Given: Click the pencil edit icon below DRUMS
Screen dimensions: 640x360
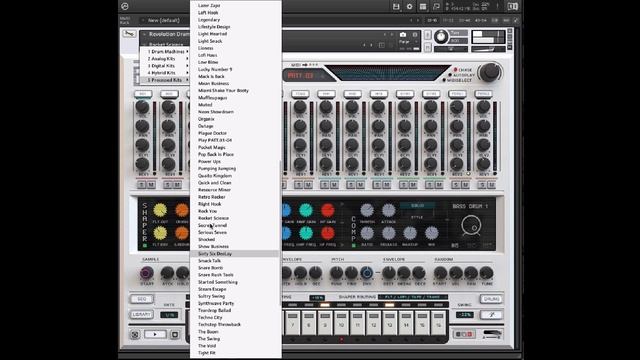Looking at the screenshot, I should [x=491, y=315].
